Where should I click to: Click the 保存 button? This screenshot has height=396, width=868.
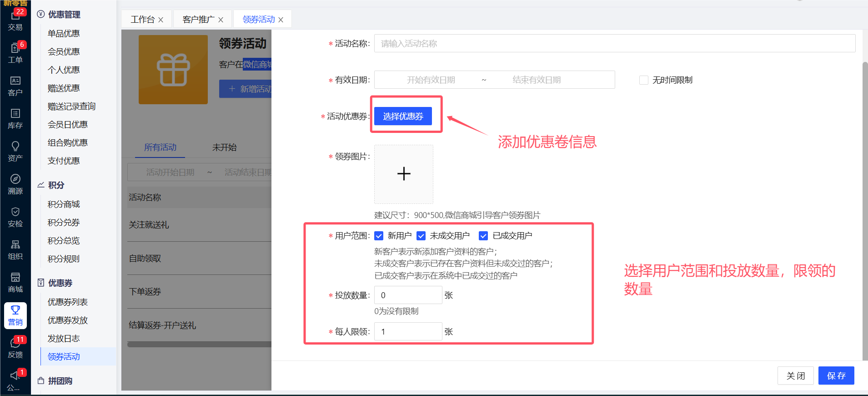(836, 376)
